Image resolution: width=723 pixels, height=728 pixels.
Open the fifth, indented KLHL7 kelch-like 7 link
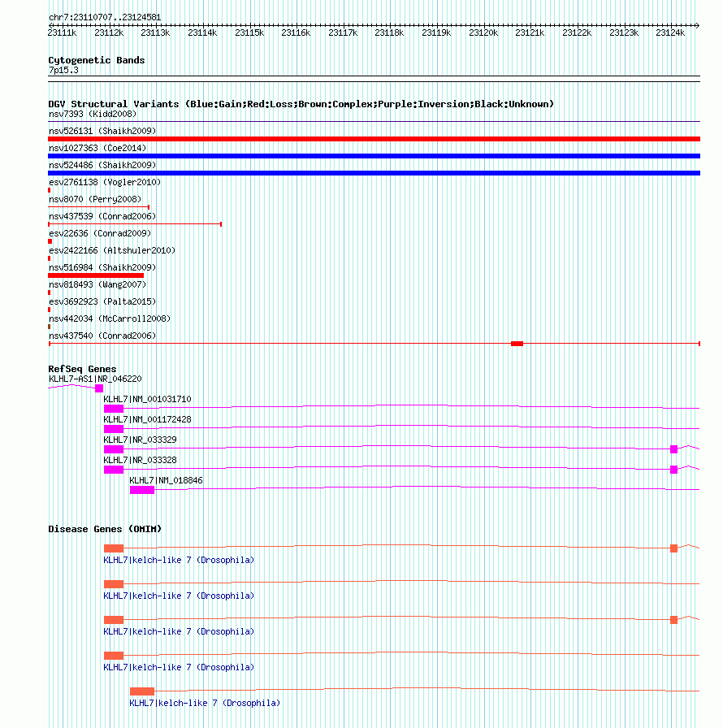(x=205, y=704)
